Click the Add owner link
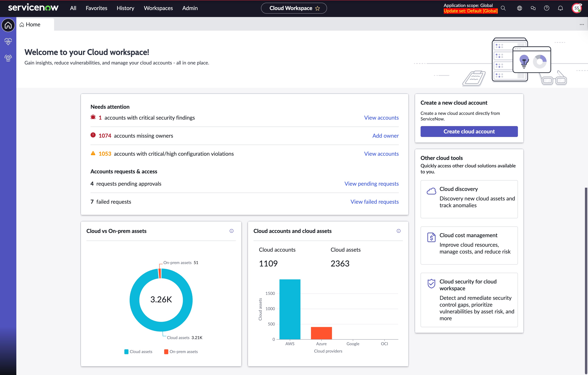The image size is (588, 375). (x=385, y=136)
